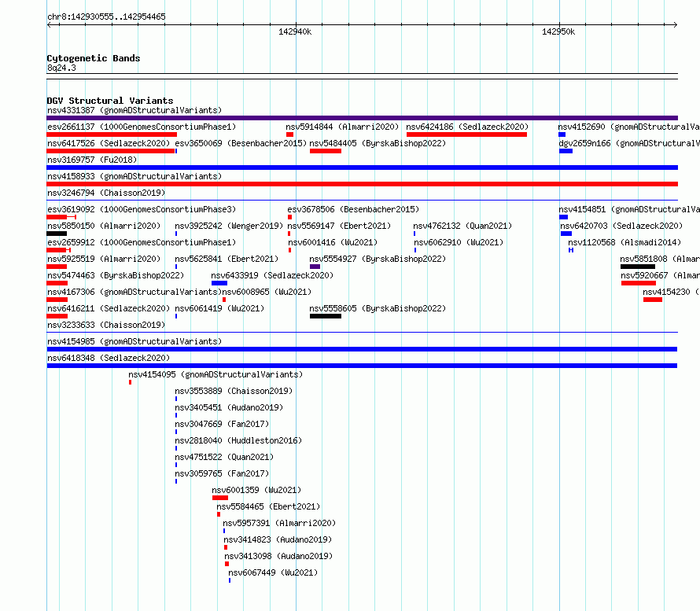The image size is (700, 611).
Task: Open esv3650069 (Besenbacher2015) variant
Action: click(x=241, y=143)
